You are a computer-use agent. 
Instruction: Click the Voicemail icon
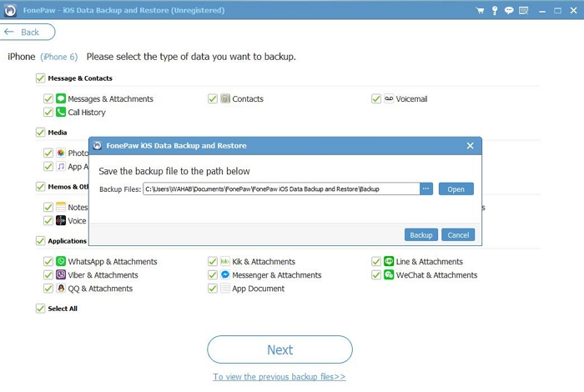click(x=389, y=98)
